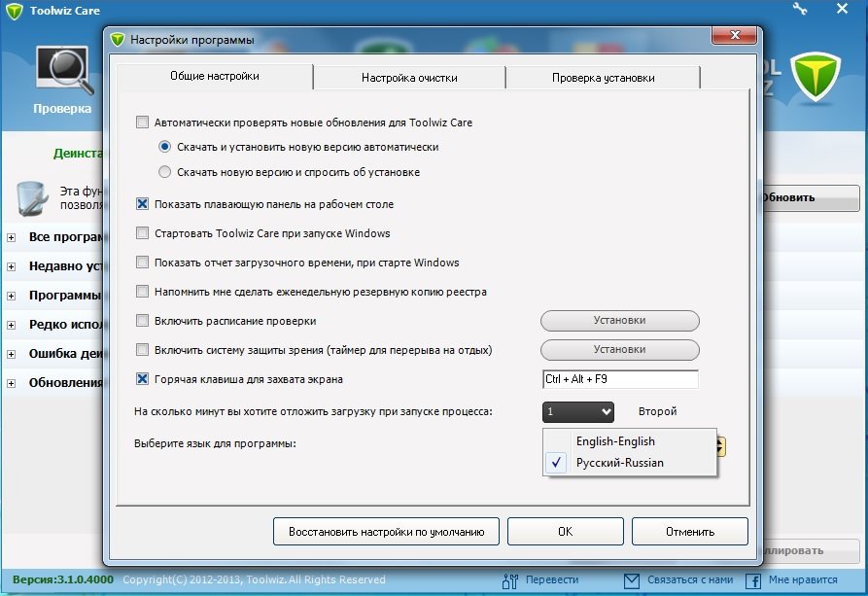Uncheck show floating panel on desktop
Viewport: 868px width, 596px height.
(142, 204)
